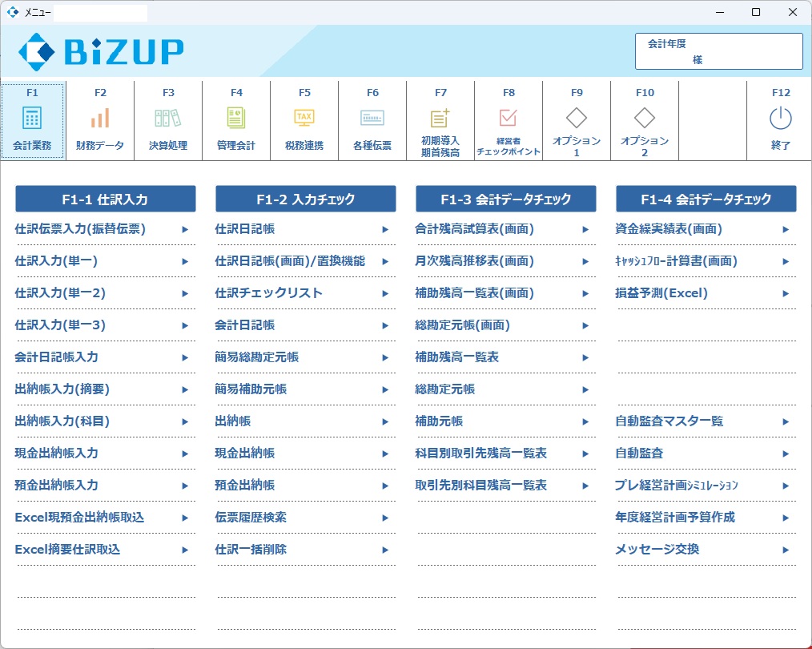The image size is (812, 649).
Task: Open 出納帳入力(科目)
Action: click(x=62, y=421)
